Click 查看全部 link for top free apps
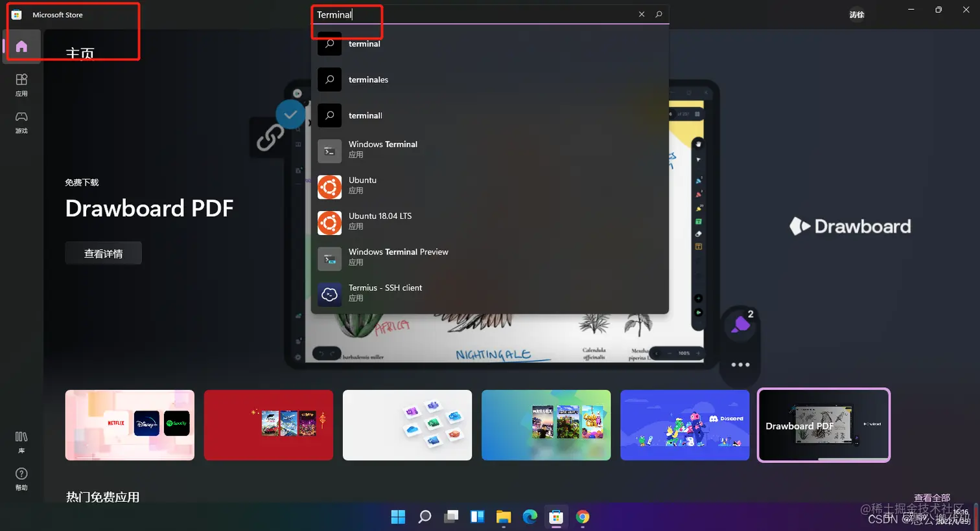The image size is (980, 531). point(932,497)
